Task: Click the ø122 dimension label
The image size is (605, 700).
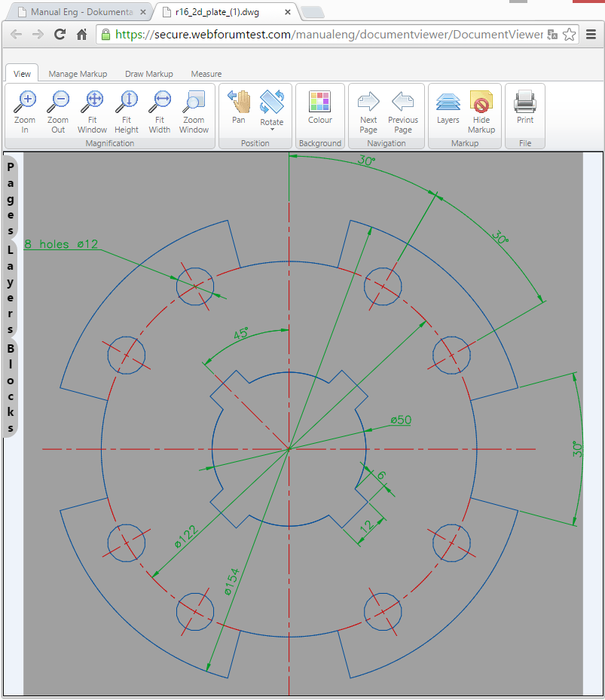Action: coord(185,536)
